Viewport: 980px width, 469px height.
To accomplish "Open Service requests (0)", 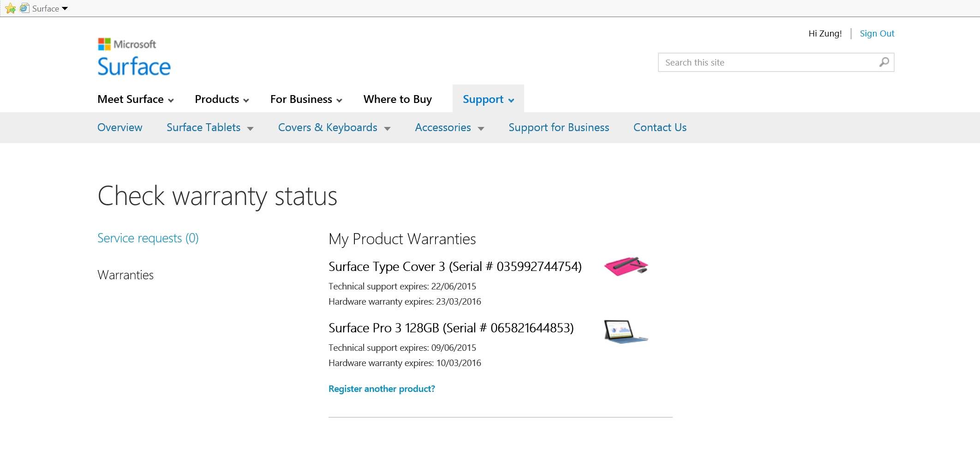I will click(x=148, y=238).
